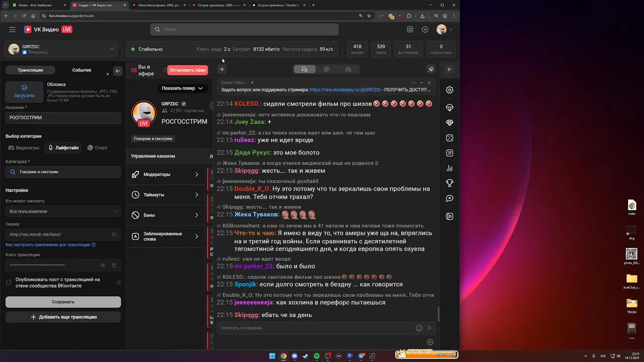Open the hamburger main menu
Viewport: 644px width, 362px height.
(x=12, y=30)
